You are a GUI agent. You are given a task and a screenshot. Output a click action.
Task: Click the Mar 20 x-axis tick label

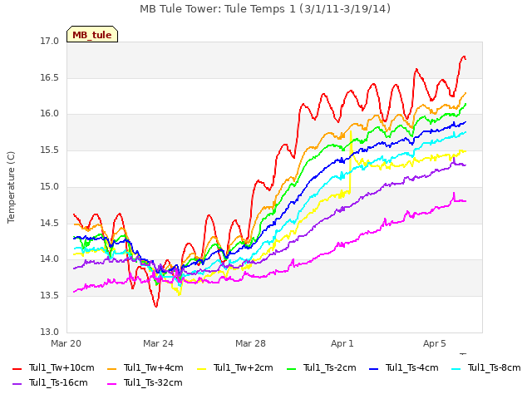click(66, 343)
